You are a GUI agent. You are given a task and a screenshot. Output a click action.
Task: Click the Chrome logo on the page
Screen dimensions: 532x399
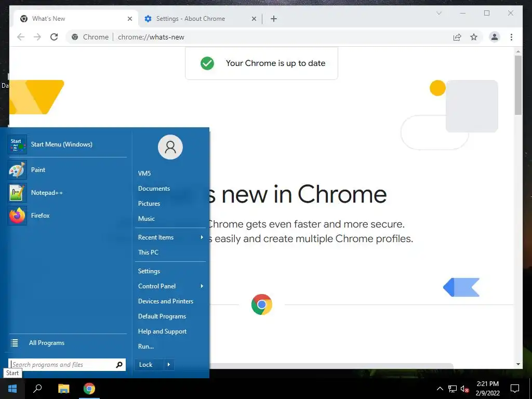pos(262,304)
